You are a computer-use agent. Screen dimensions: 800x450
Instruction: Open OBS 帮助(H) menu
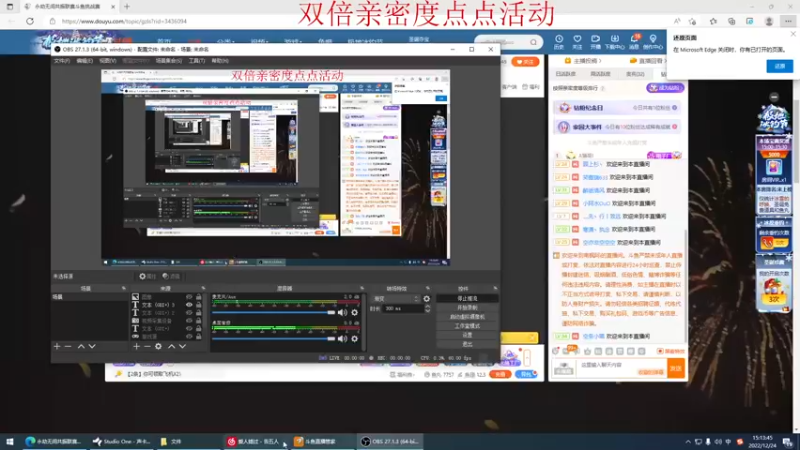pyautogui.click(x=220, y=61)
